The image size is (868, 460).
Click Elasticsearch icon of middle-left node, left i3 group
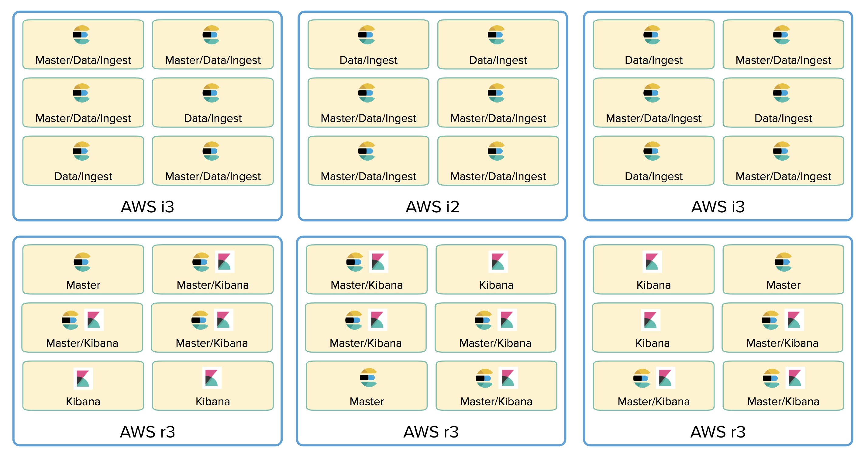pyautogui.click(x=81, y=93)
